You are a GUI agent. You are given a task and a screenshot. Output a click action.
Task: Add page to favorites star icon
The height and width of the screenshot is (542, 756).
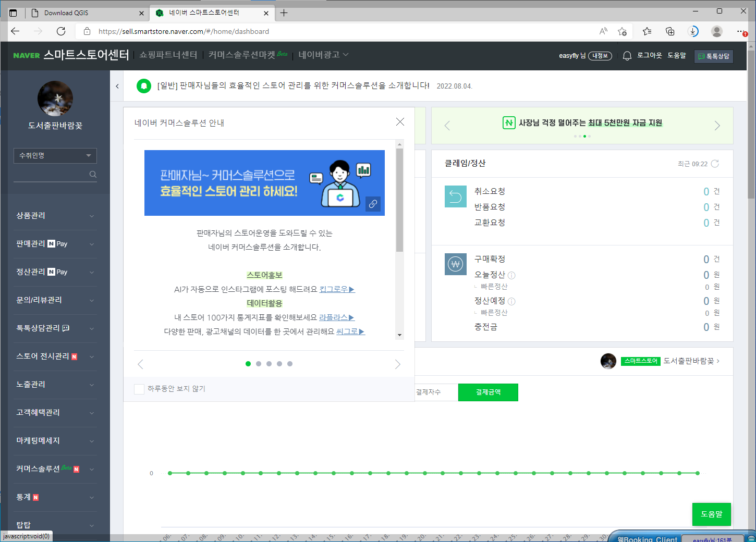622,31
